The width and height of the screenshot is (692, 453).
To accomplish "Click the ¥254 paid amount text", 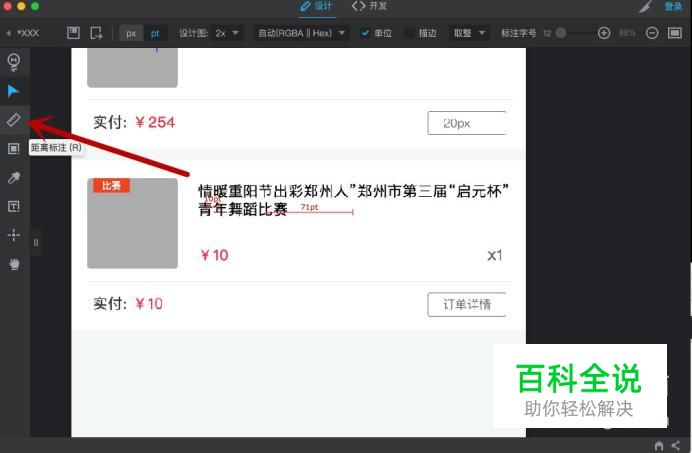I will pos(155,122).
